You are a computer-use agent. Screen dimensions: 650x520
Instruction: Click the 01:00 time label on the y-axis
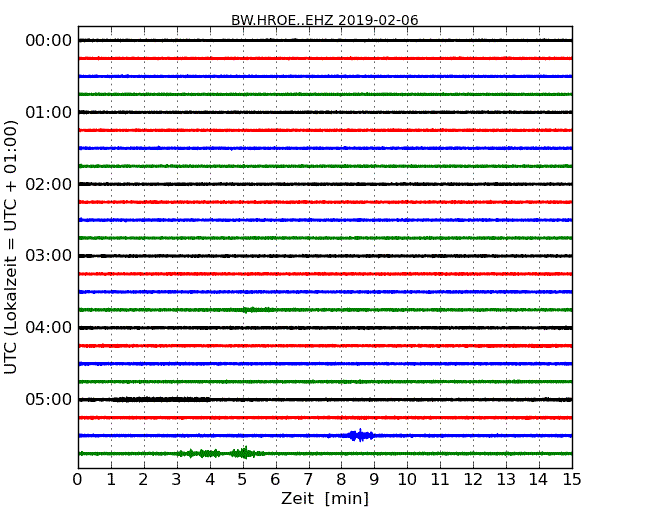49,112
